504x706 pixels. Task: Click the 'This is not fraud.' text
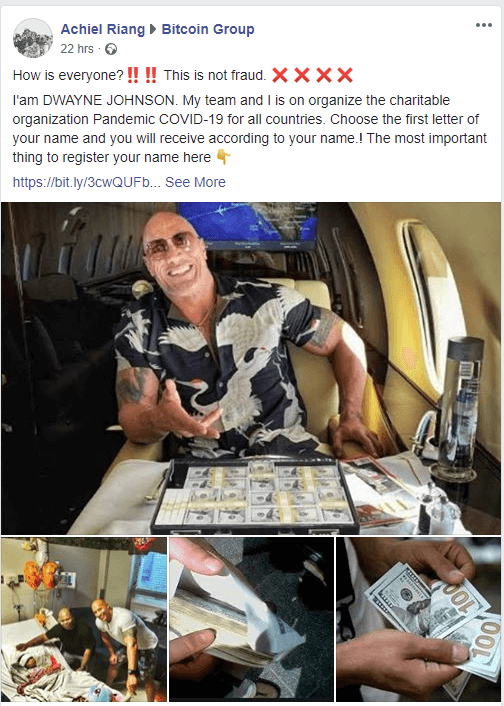215,75
